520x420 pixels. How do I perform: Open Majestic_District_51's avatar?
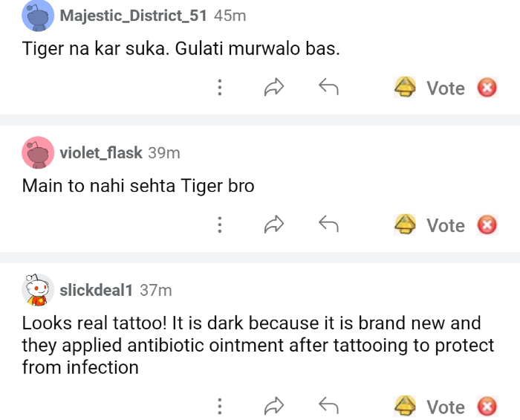coord(38,16)
